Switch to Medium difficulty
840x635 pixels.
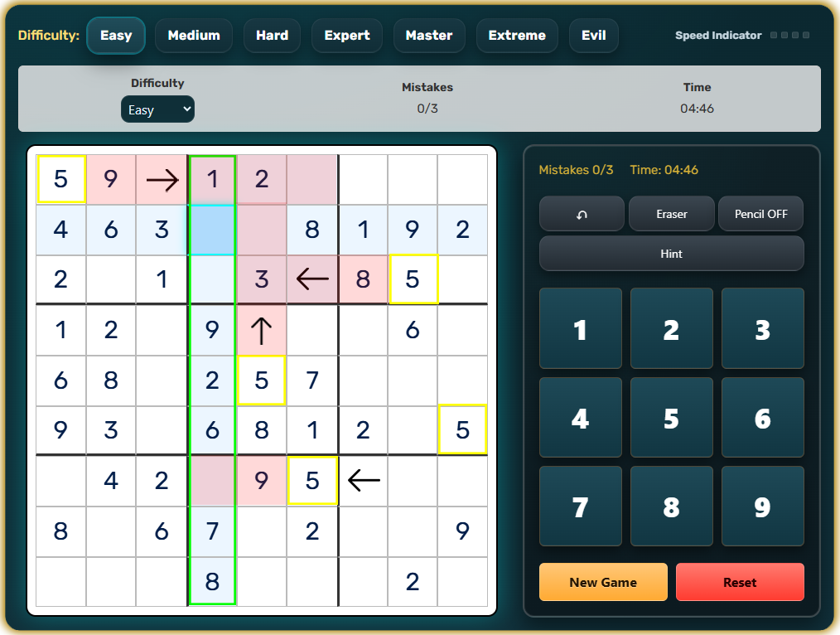point(194,36)
